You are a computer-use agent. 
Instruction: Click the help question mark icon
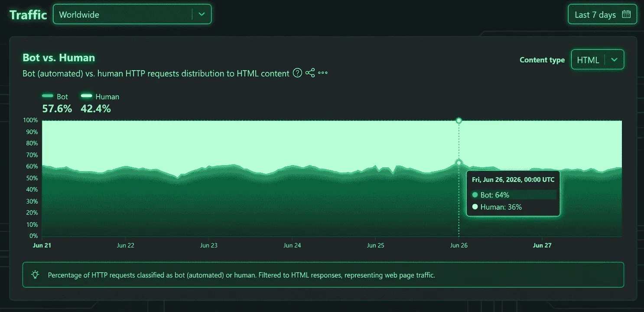[297, 73]
